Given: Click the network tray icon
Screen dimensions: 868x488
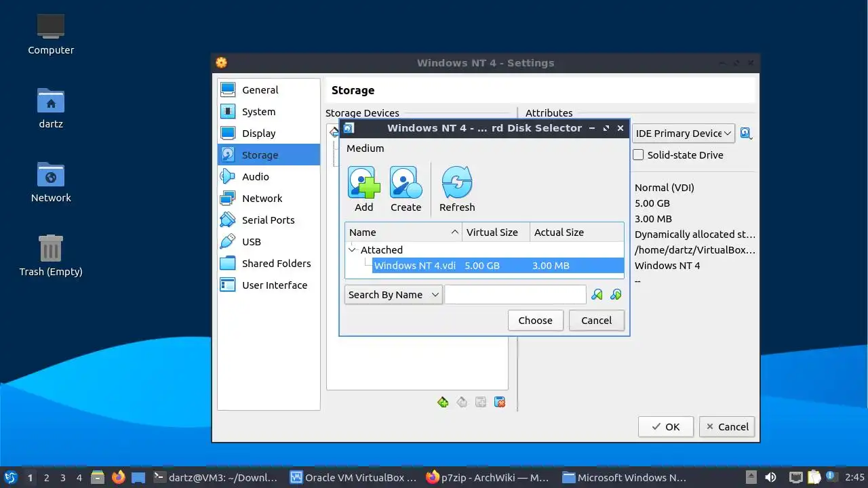Looking at the screenshot, I should [x=796, y=477].
